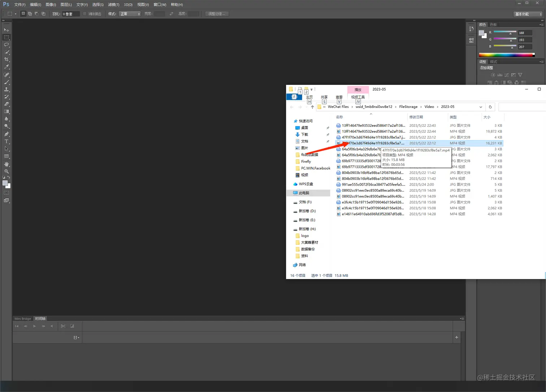Image resolution: width=546 pixels, height=392 pixels.
Task: Select the Quick Selection tool
Action: [x=6, y=52]
